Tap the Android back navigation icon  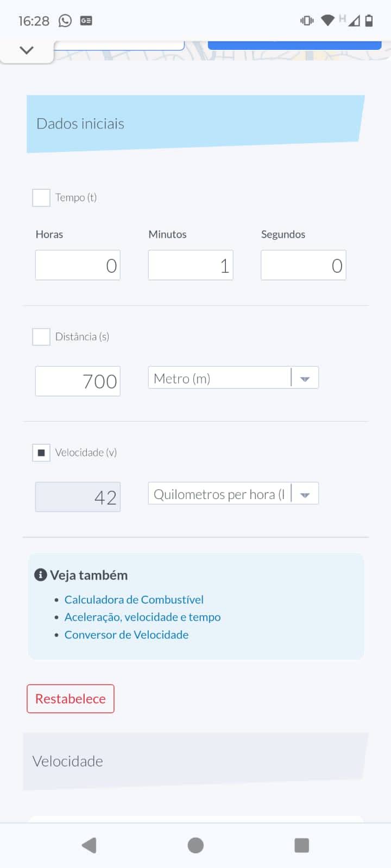coord(89,845)
